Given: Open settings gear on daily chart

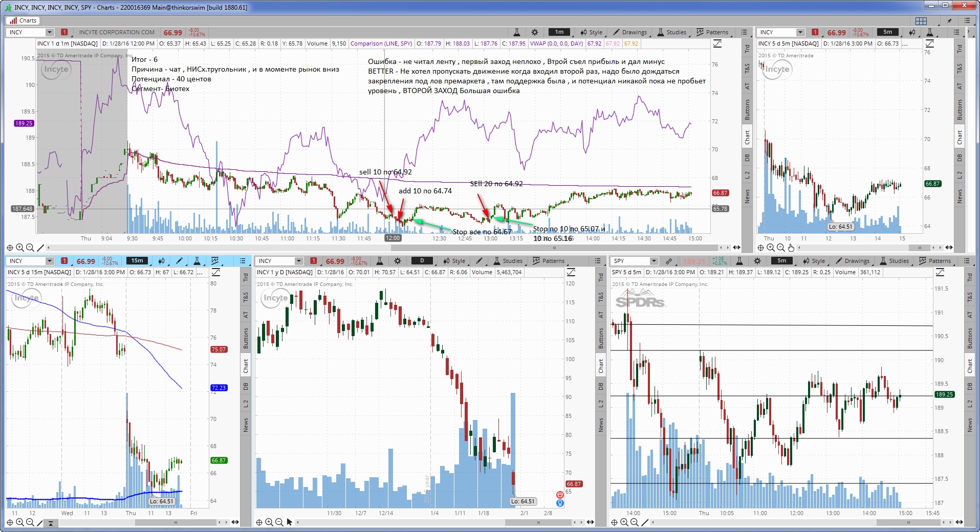Looking at the screenshot, I should point(398,261).
